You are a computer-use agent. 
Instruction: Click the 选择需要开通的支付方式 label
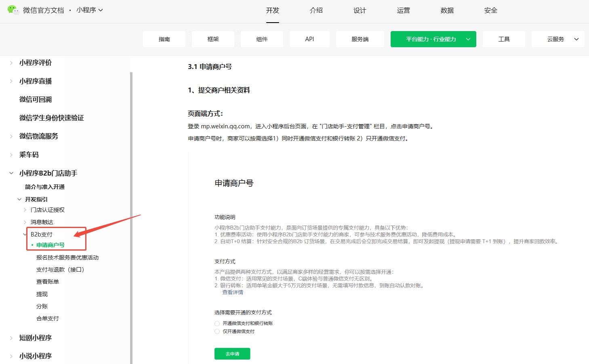(x=243, y=312)
